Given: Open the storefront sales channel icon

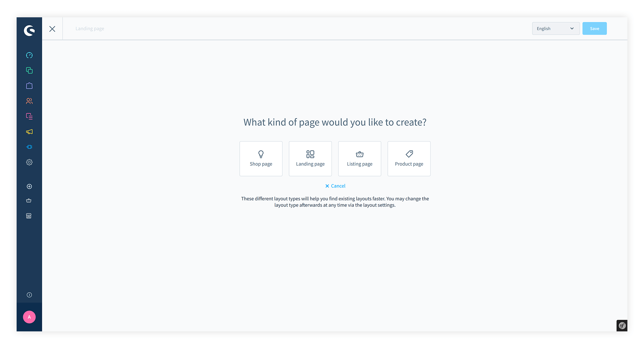Looking at the screenshot, I should (29, 216).
